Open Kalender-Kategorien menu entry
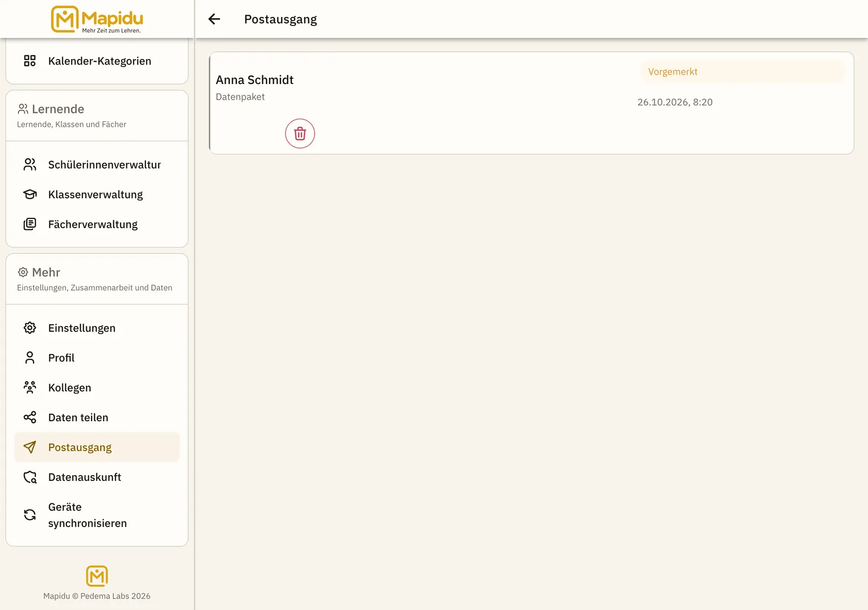Screen dimensions: 868x610 click(97, 61)
